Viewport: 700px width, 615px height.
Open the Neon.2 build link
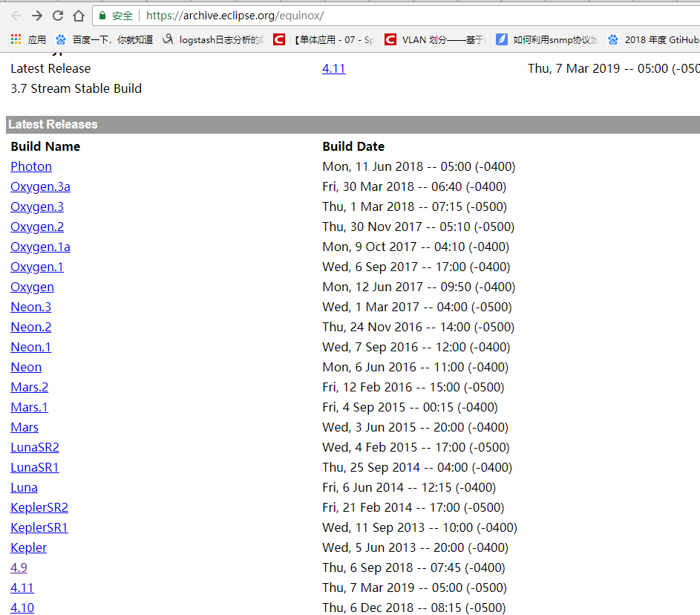30,327
